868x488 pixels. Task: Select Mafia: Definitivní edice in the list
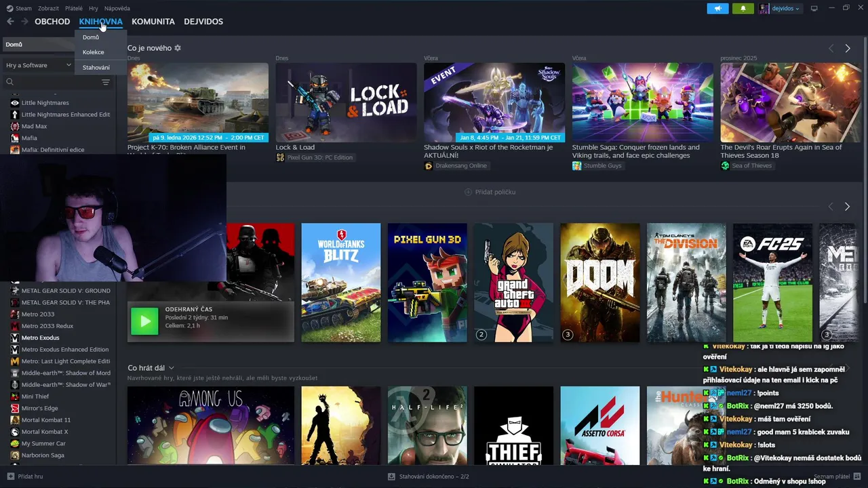point(53,150)
